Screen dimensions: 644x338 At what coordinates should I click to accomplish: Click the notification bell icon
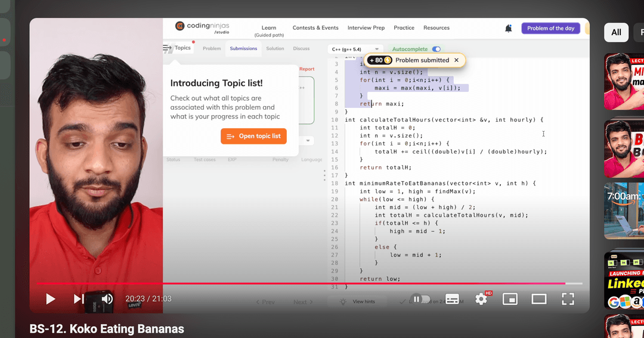pyautogui.click(x=508, y=28)
